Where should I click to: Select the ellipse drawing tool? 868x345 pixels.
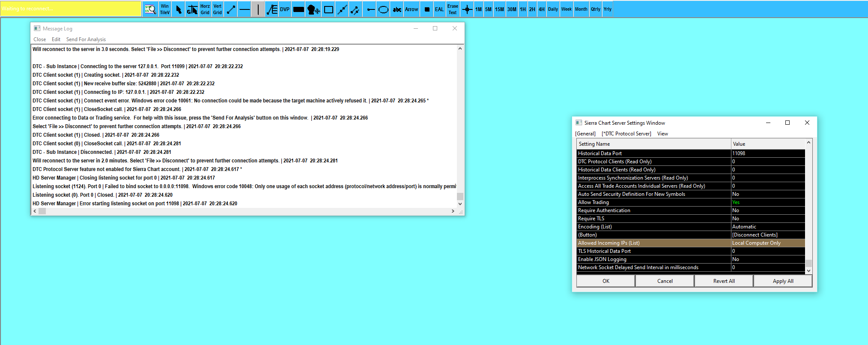(x=383, y=9)
